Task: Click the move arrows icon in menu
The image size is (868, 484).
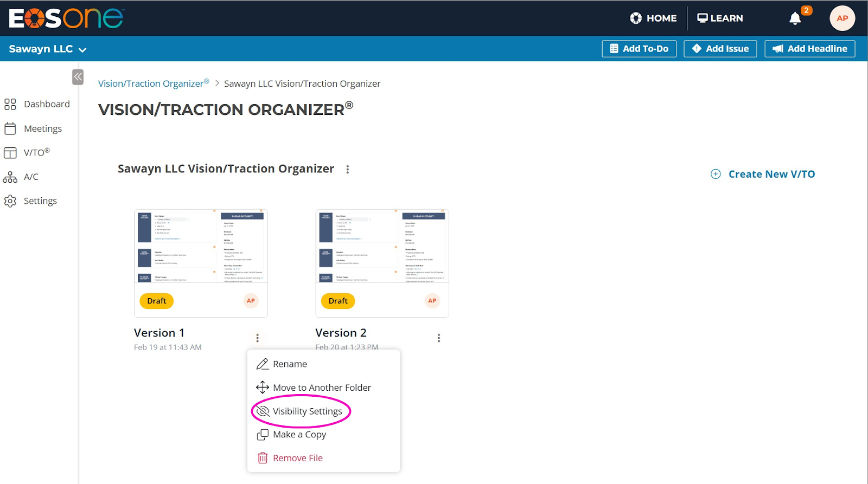Action: [263, 388]
